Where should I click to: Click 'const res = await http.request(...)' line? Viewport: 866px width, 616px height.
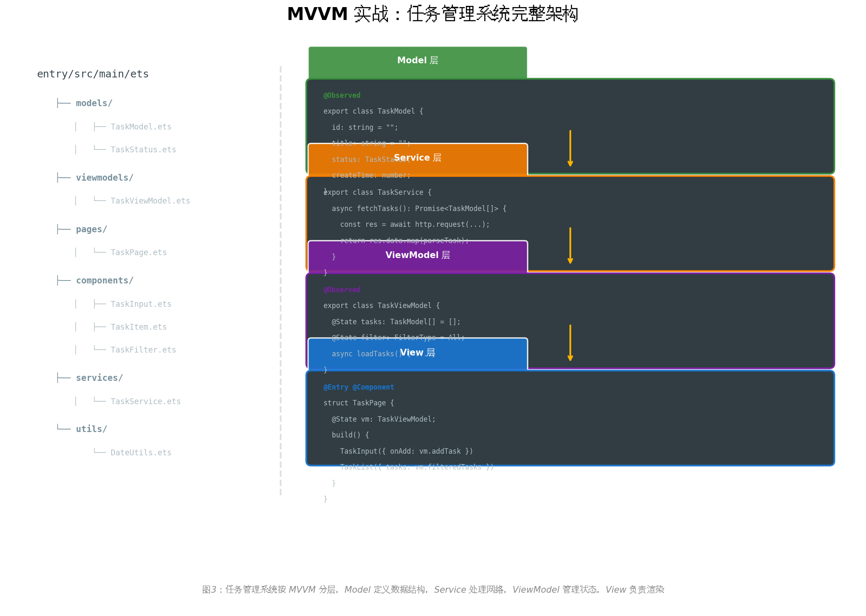pyautogui.click(x=415, y=224)
